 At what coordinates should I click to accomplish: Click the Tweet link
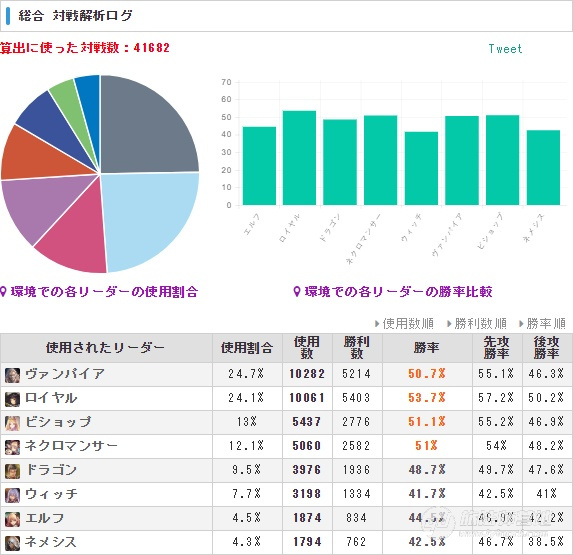click(505, 49)
